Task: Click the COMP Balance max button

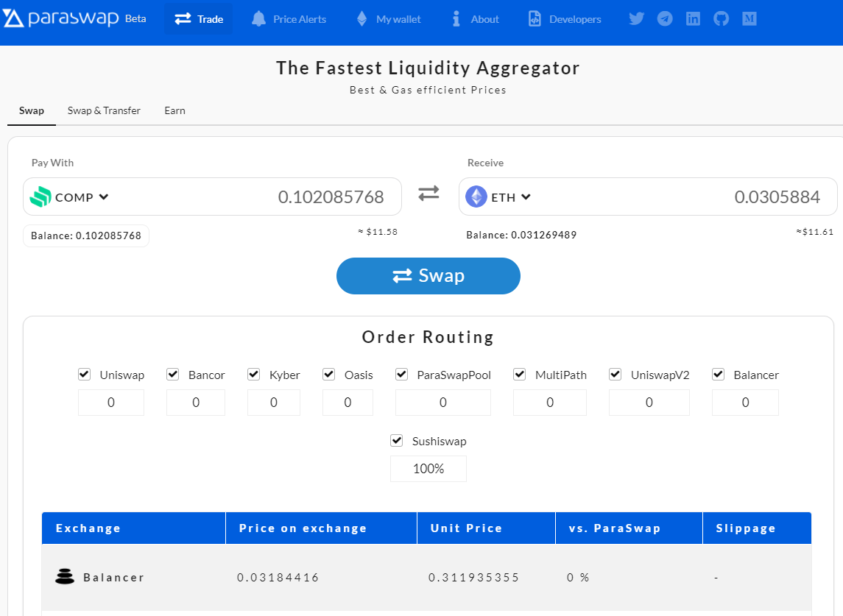Action: coord(86,236)
